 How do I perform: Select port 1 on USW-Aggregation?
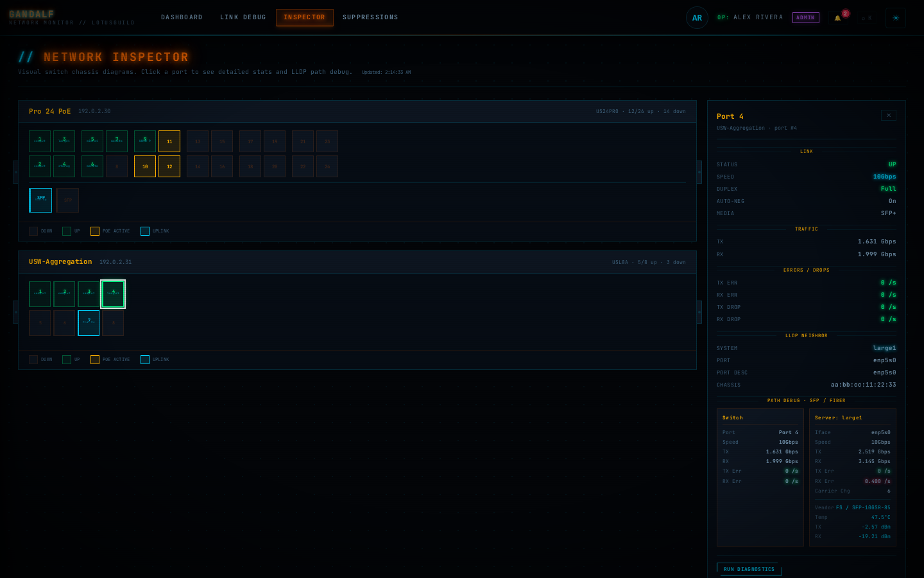[40, 294]
